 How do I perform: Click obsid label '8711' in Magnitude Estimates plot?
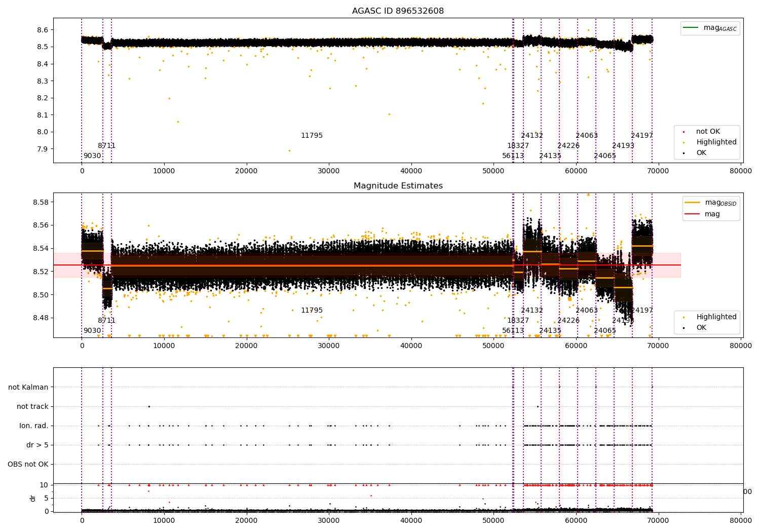107,321
